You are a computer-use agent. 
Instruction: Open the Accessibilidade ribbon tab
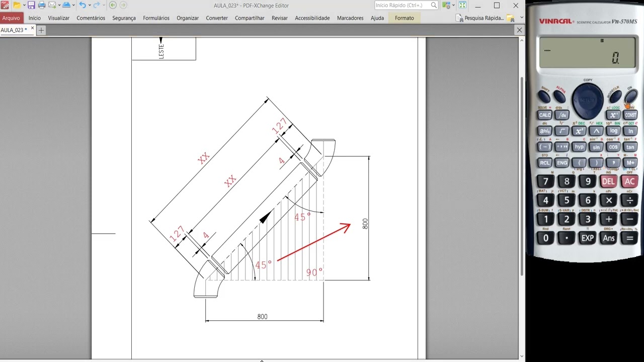312,18
